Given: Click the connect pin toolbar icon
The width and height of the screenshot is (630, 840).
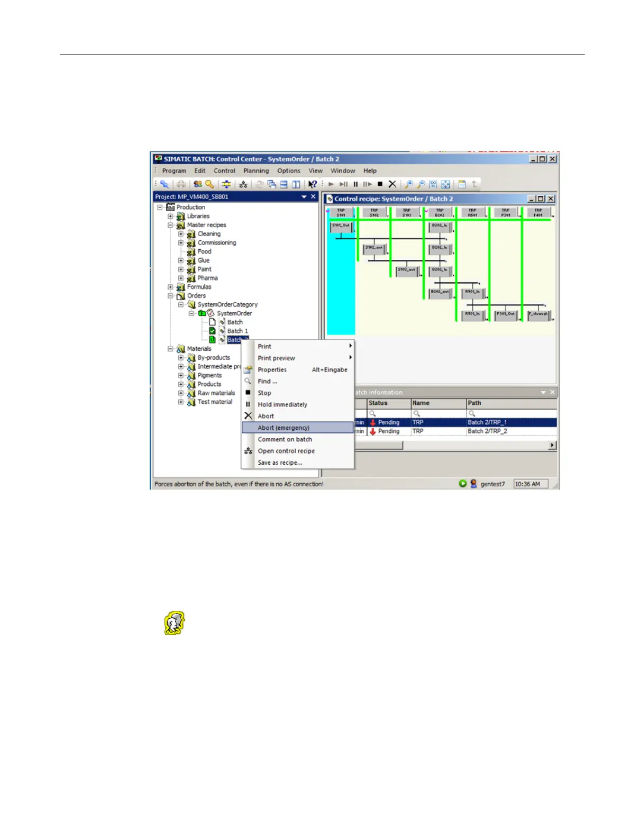Looking at the screenshot, I should click(165, 184).
